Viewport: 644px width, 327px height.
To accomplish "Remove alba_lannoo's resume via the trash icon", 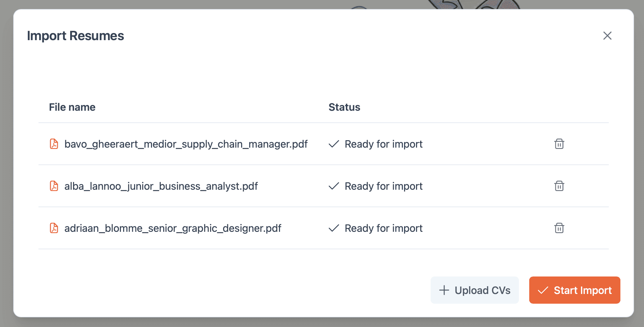I will coord(559,186).
